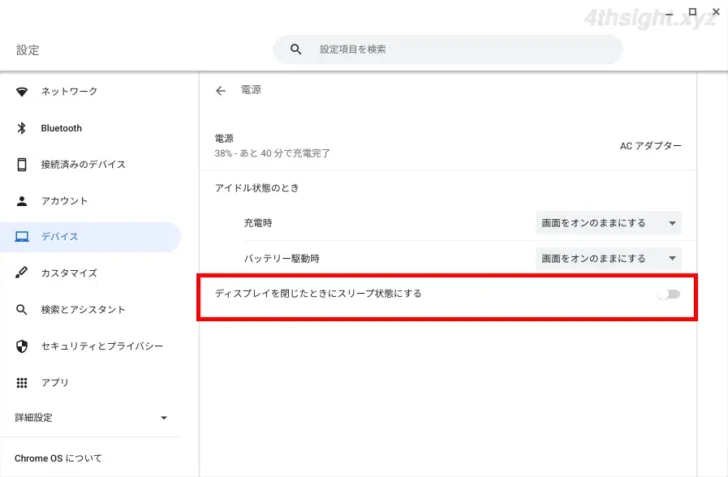Open the セキュリティとプライバシー section

point(91,346)
